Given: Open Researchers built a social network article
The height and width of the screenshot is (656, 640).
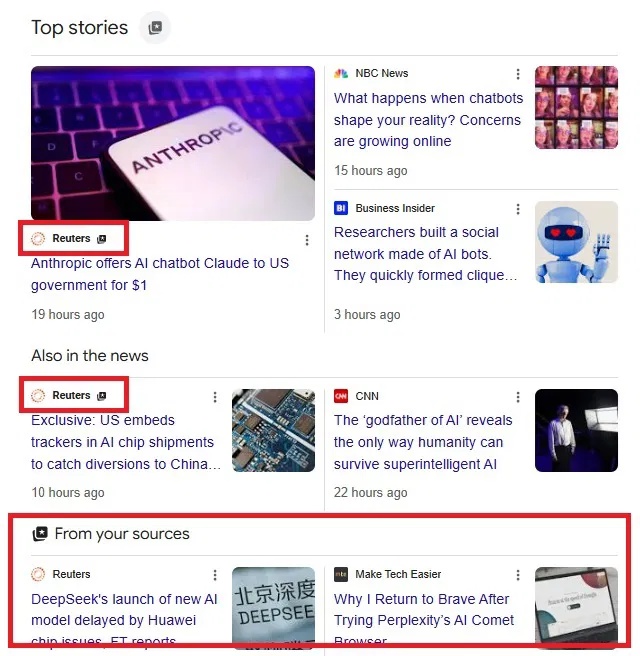Looking at the screenshot, I should tap(425, 254).
